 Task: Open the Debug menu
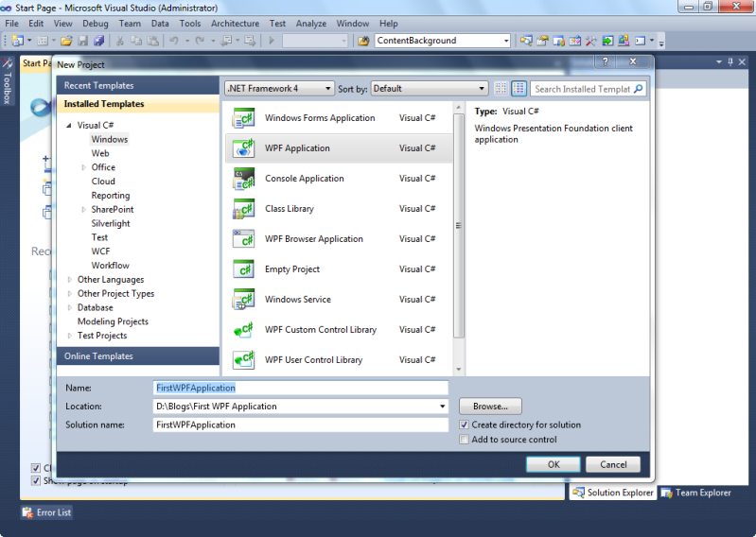[96, 24]
